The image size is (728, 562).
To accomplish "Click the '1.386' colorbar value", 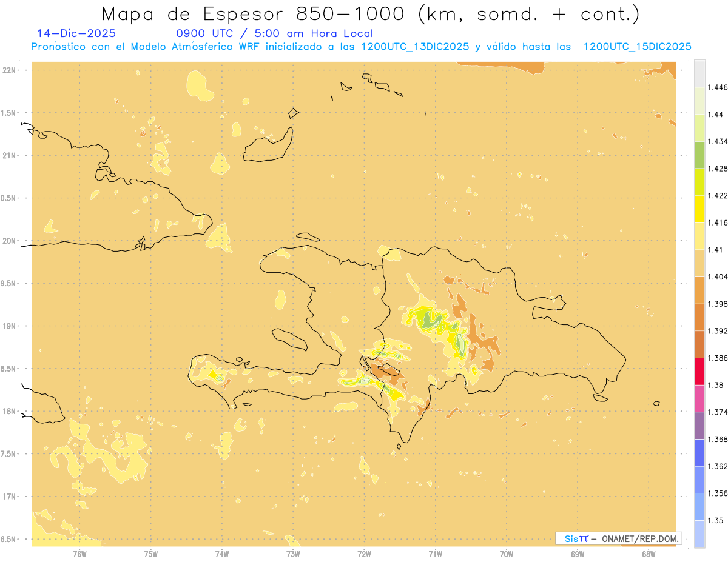I will tap(717, 358).
